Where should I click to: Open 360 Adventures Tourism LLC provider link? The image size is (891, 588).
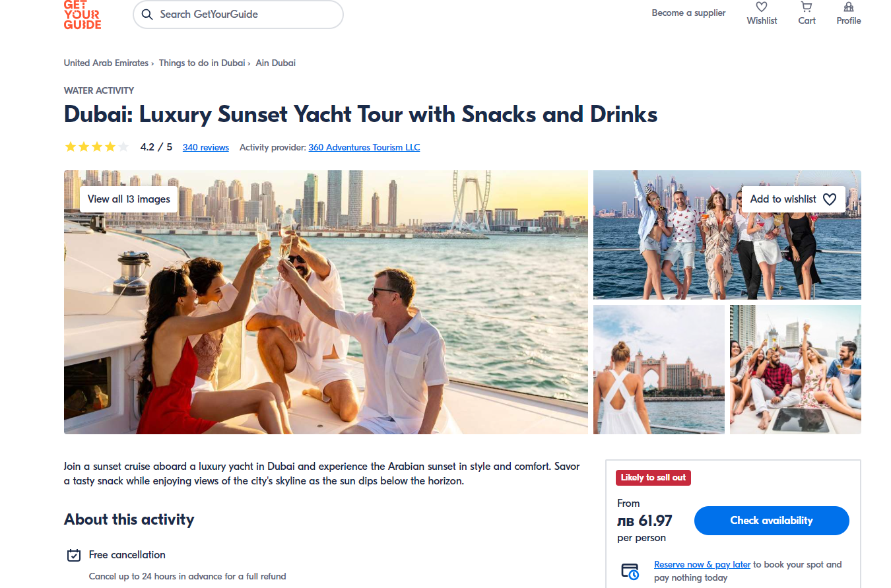click(x=364, y=147)
